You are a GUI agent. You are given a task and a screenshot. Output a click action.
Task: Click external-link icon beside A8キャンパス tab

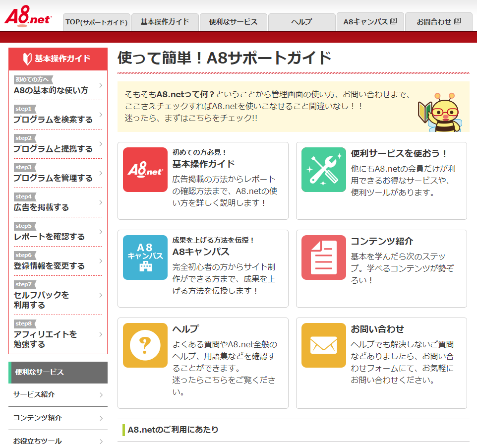coord(394,21)
